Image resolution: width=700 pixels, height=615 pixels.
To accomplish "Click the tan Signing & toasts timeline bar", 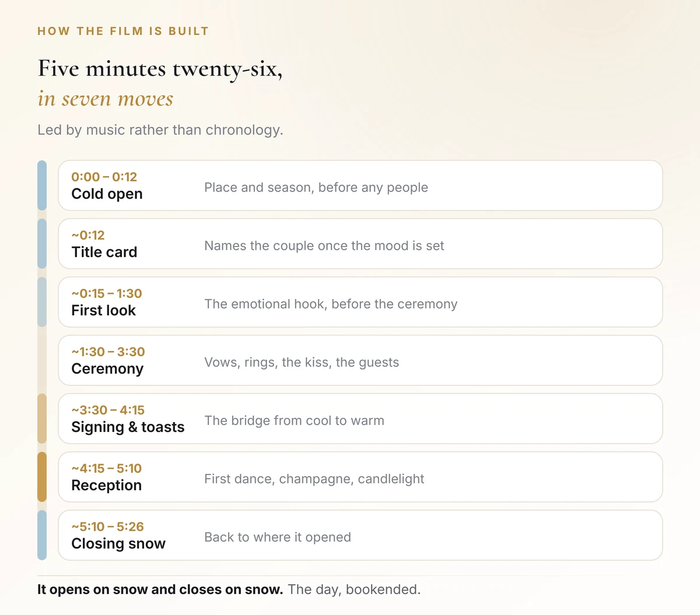I will [42, 419].
